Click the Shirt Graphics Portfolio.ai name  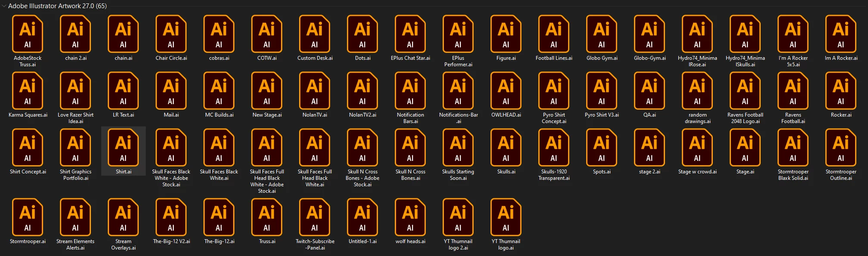coord(75,175)
